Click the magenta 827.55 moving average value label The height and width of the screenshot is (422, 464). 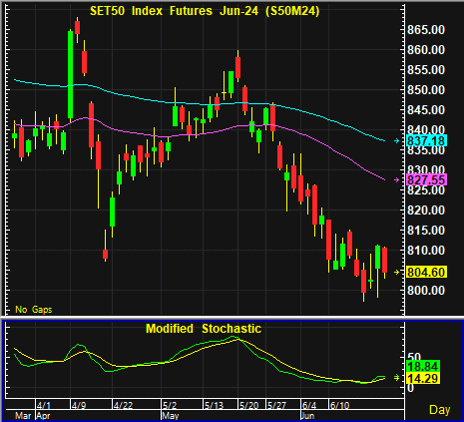coord(426,180)
